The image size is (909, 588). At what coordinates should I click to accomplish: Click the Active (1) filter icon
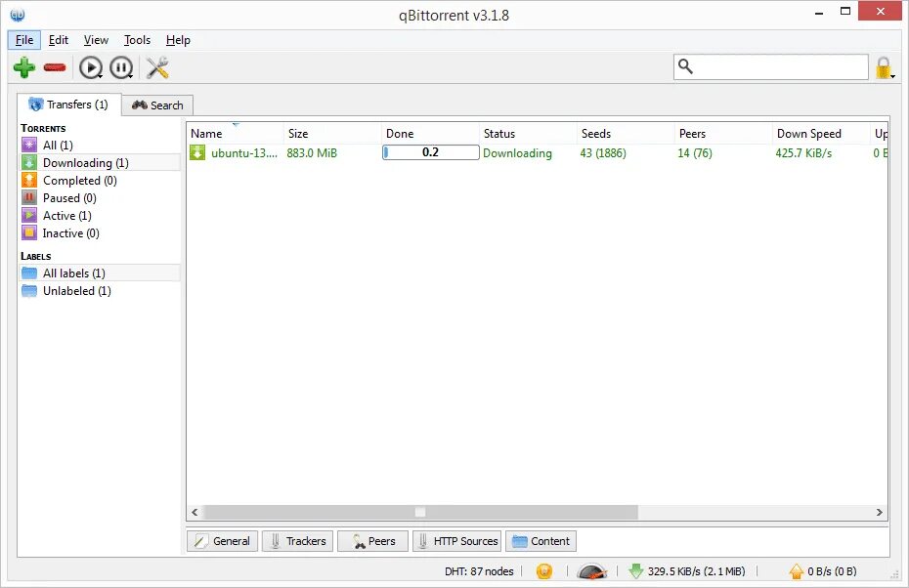pyautogui.click(x=29, y=216)
